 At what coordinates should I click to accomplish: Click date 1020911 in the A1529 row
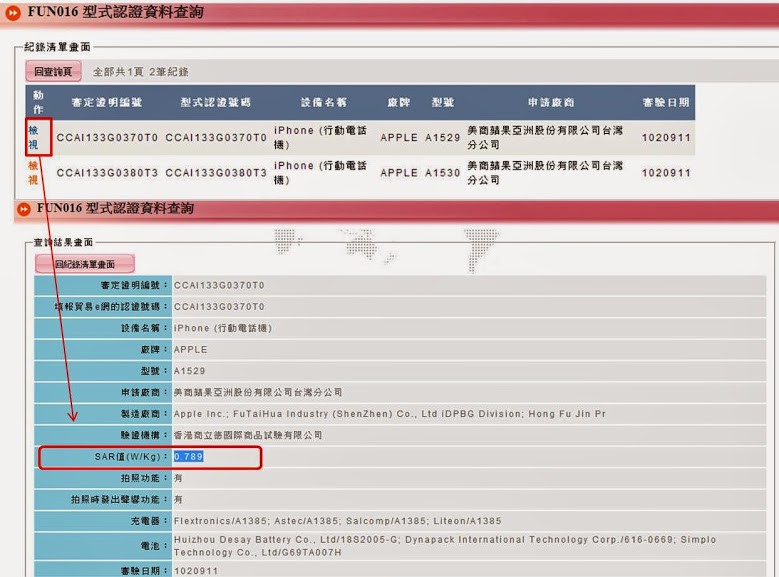click(666, 138)
